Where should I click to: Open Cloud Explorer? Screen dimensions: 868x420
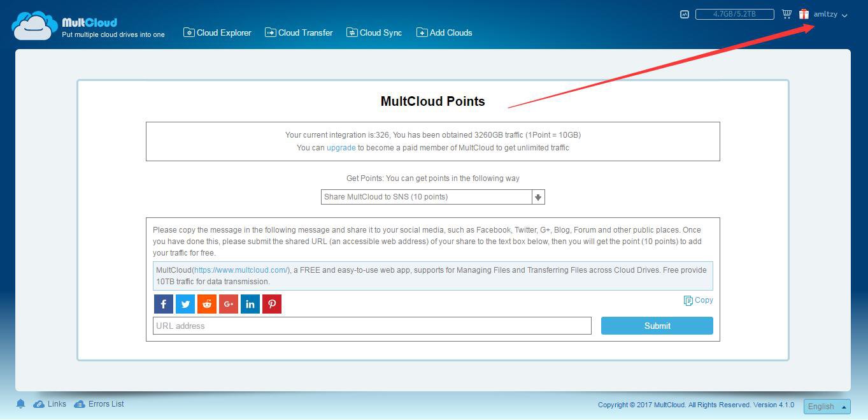pyautogui.click(x=217, y=33)
